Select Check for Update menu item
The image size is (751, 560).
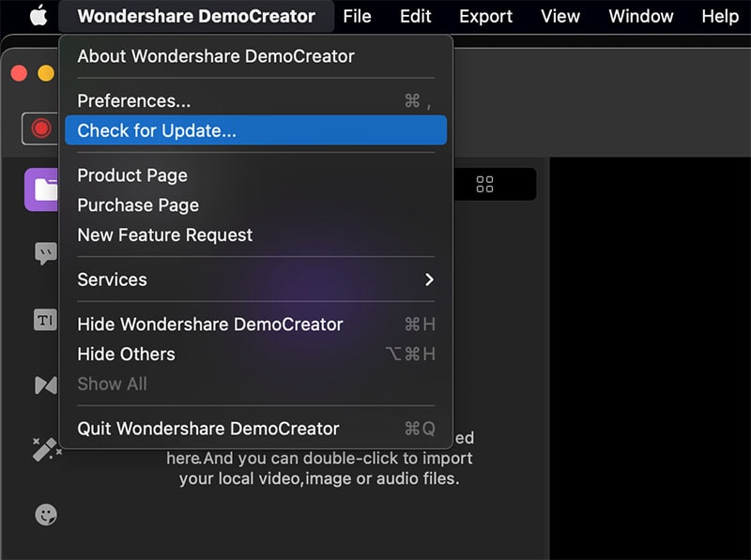click(255, 130)
